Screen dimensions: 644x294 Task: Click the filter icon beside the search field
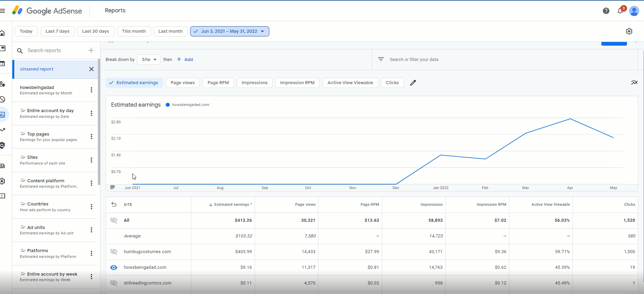click(381, 59)
